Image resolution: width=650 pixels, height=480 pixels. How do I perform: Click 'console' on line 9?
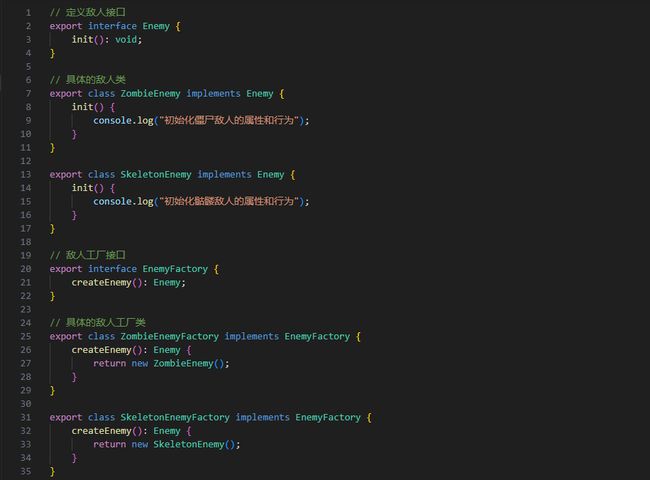coord(112,121)
